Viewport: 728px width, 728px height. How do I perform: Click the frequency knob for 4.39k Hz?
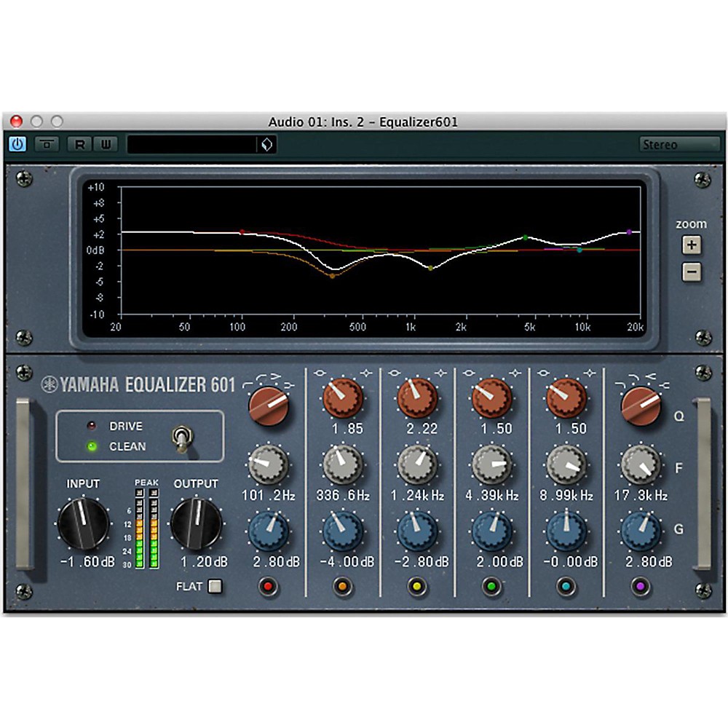[491, 464]
